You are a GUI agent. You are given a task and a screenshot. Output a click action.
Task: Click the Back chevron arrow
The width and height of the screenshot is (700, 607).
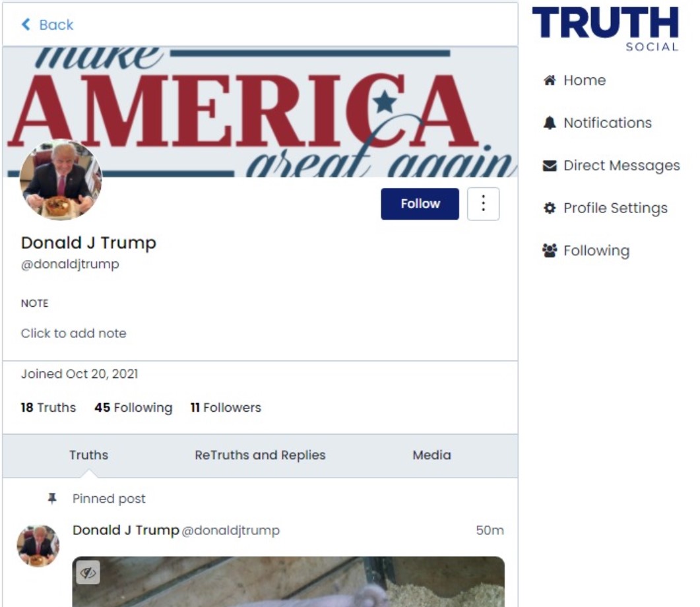(x=26, y=24)
